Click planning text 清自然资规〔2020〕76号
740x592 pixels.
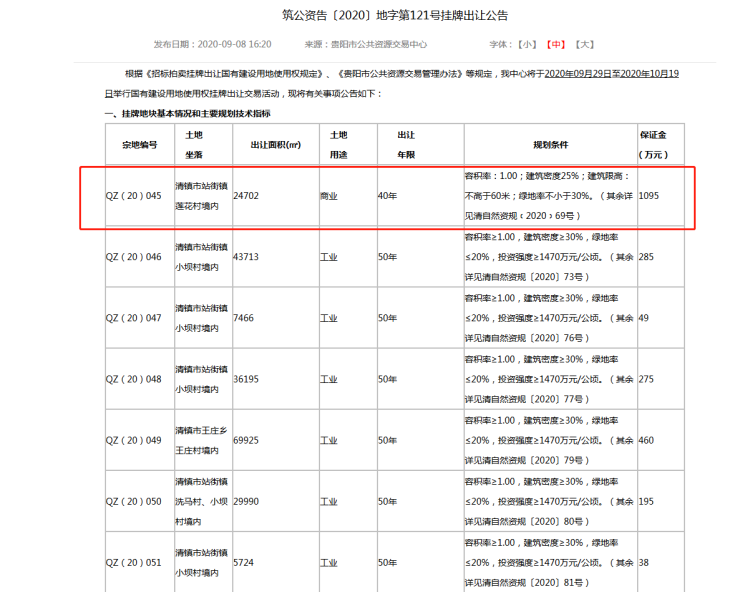tap(535, 338)
